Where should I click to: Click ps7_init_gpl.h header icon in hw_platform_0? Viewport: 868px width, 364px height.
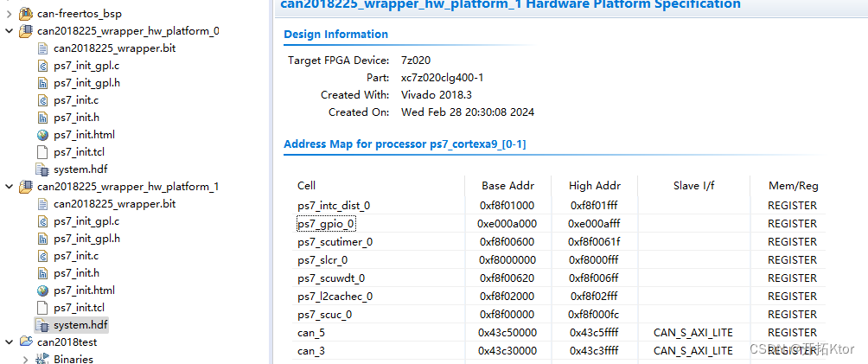pos(42,83)
